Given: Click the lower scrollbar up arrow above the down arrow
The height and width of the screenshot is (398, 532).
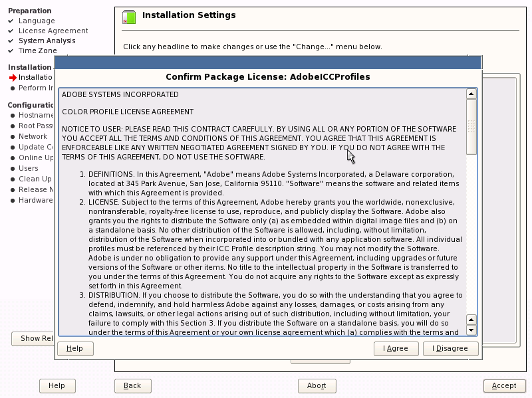Looking at the screenshot, I should 471,320.
